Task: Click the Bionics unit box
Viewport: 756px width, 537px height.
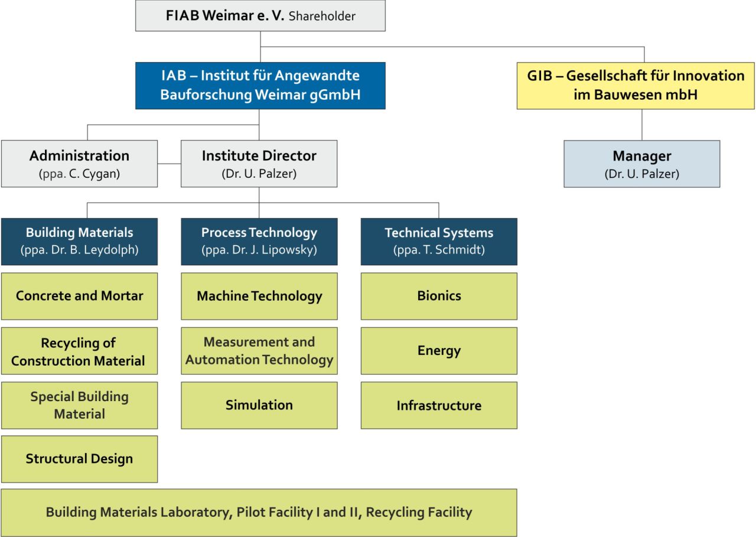Action: (x=439, y=296)
